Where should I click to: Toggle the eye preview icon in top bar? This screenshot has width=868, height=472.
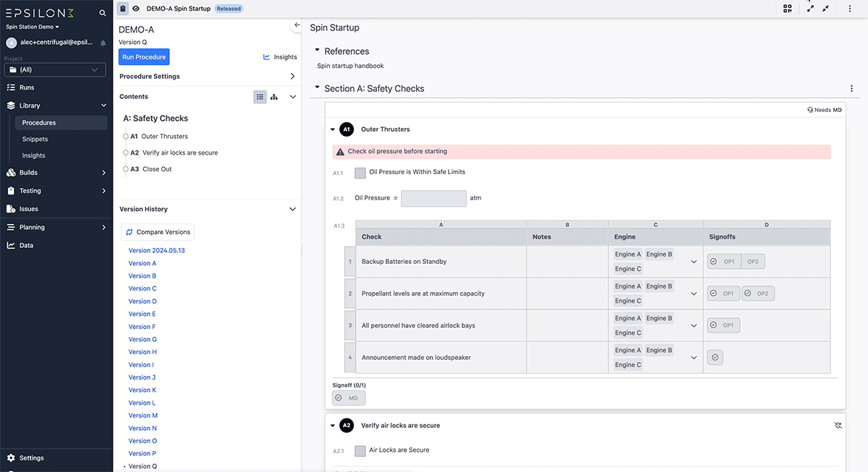tap(136, 9)
